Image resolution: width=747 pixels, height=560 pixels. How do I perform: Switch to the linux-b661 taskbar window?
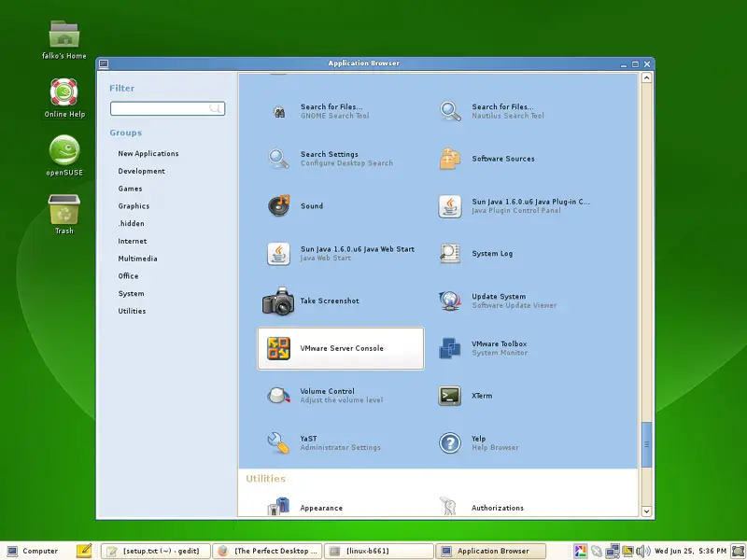pyautogui.click(x=379, y=551)
